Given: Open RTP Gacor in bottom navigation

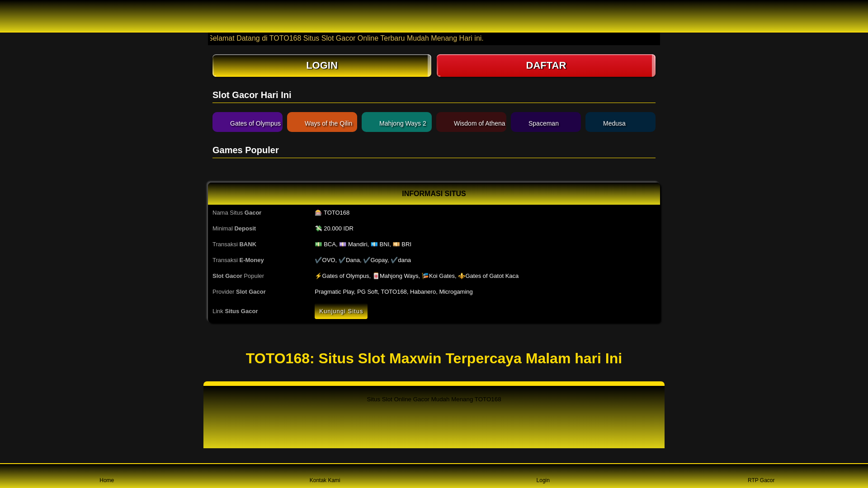Looking at the screenshot, I should [761, 480].
